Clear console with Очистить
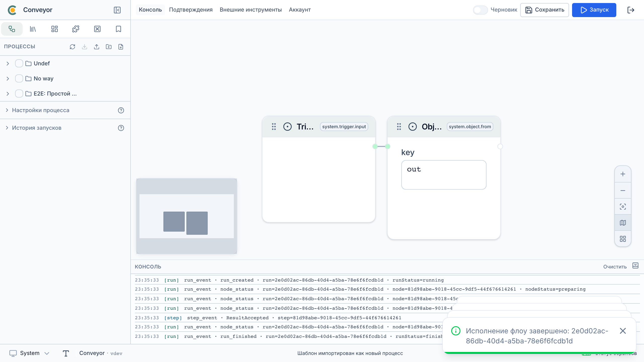This screenshot has height=362, width=644. [x=615, y=267]
